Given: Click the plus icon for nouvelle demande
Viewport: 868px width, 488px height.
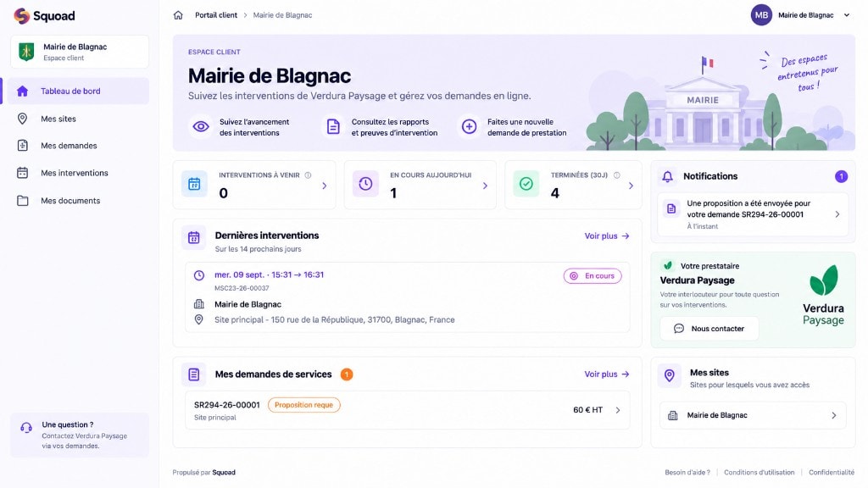Looking at the screenshot, I should (x=469, y=127).
